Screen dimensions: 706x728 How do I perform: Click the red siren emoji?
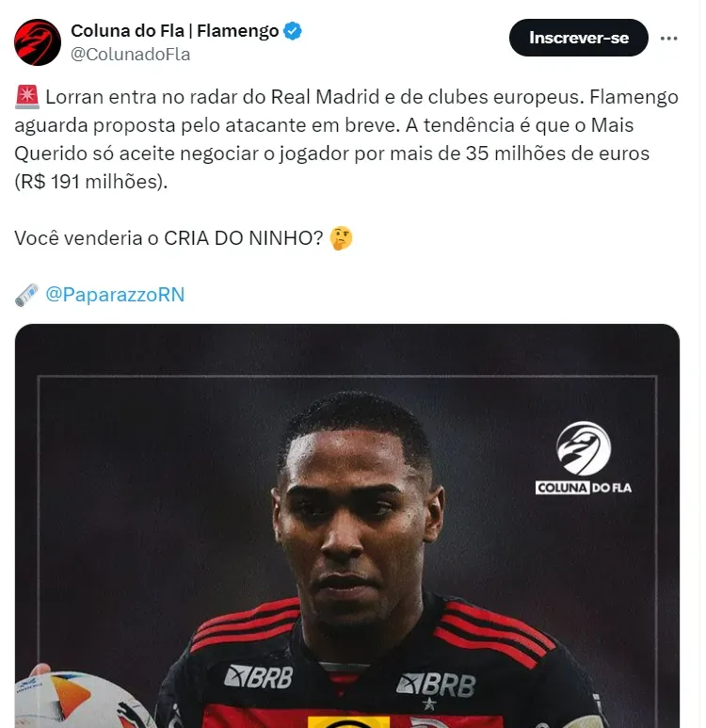pyautogui.click(x=27, y=97)
